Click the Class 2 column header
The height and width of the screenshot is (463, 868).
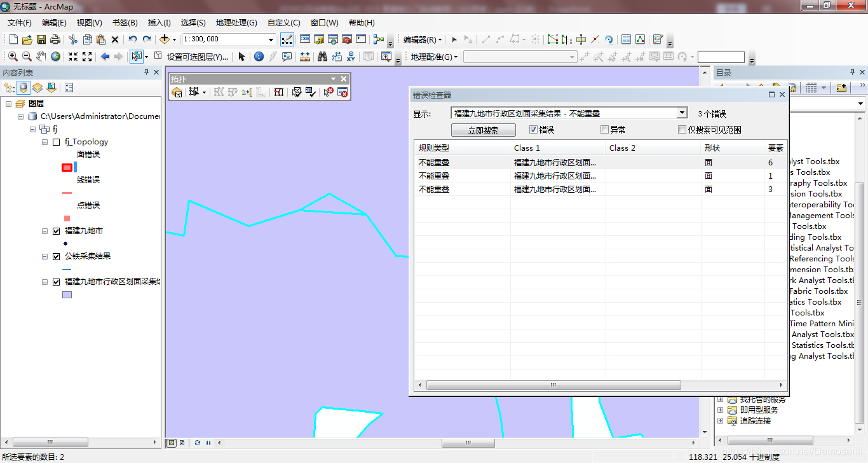coord(653,148)
